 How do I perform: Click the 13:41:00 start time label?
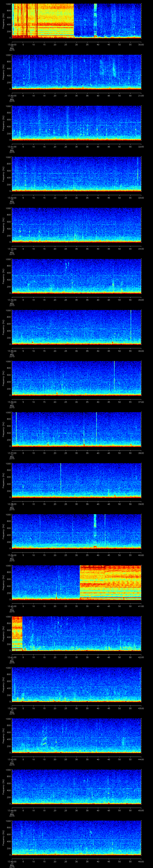pos(12,657)
